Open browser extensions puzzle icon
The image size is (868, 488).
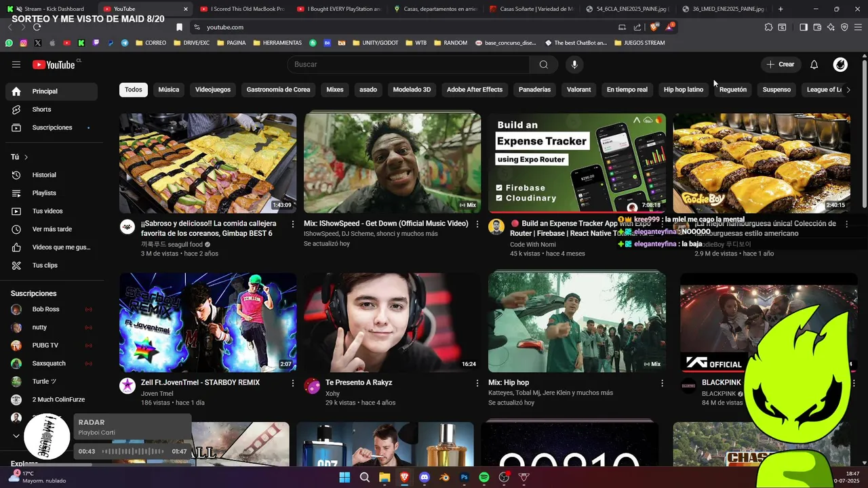[x=768, y=27]
